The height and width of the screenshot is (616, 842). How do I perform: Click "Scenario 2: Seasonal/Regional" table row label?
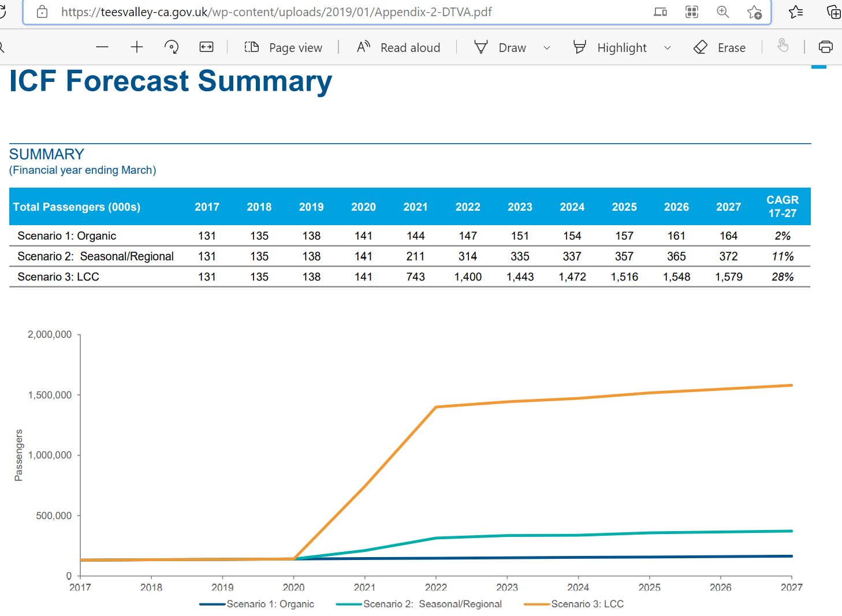point(96,256)
